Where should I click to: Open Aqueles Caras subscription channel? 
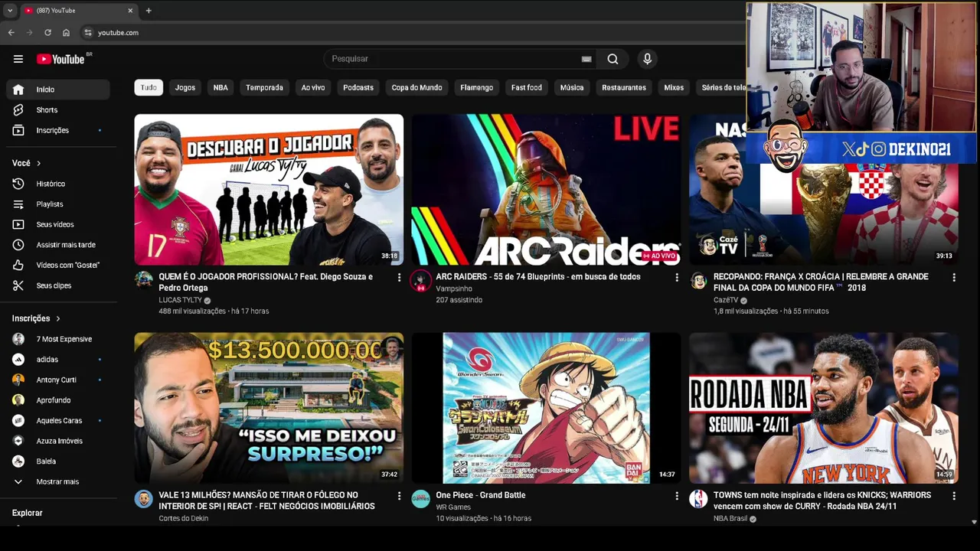point(58,421)
